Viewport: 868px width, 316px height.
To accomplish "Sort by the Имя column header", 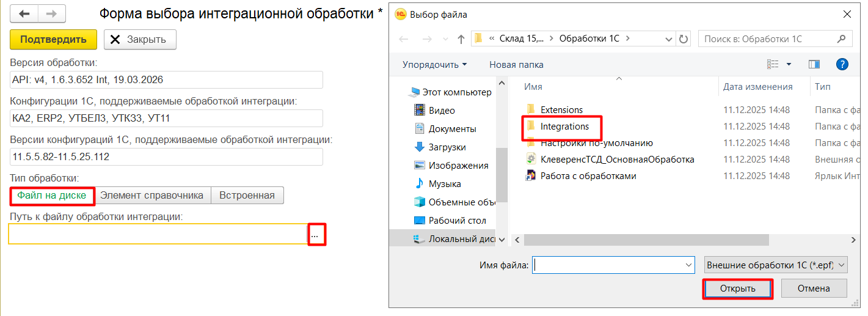I will tap(533, 87).
